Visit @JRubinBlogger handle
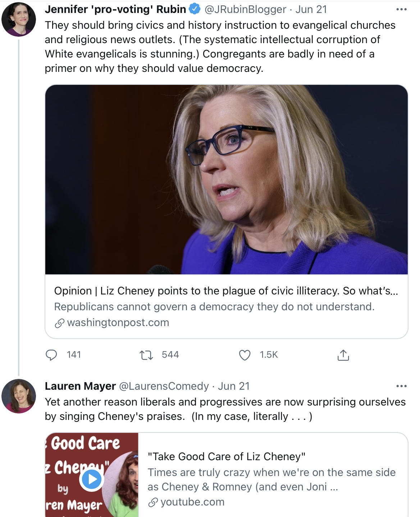This screenshot has width=420, height=517. coord(245,9)
